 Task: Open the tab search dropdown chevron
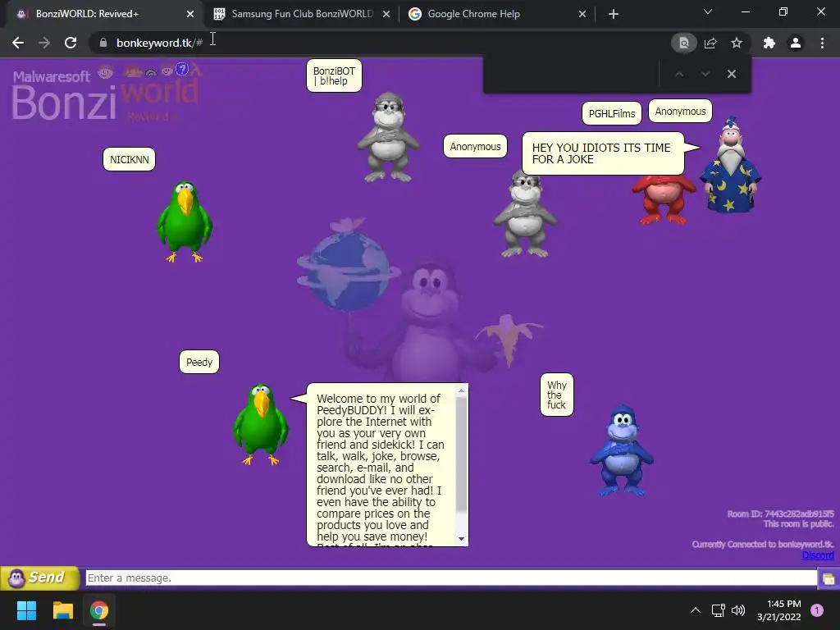(x=708, y=11)
